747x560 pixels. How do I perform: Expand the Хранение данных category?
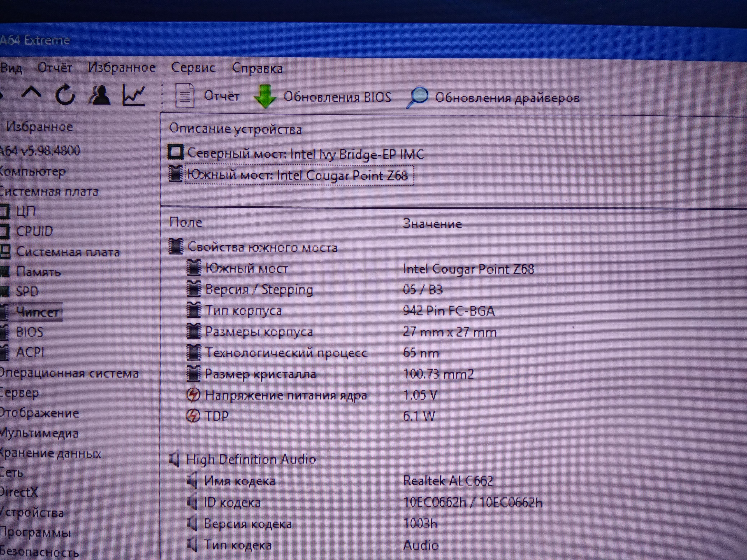click(x=50, y=453)
